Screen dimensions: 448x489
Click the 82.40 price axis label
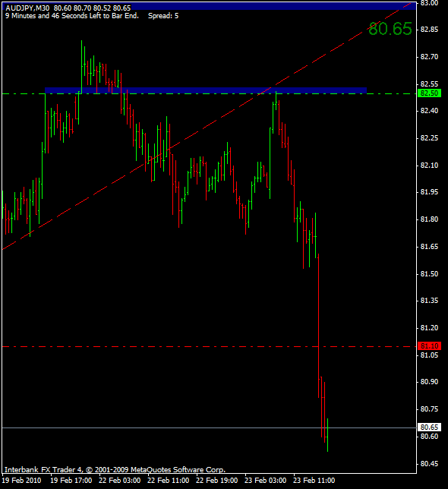[429, 111]
